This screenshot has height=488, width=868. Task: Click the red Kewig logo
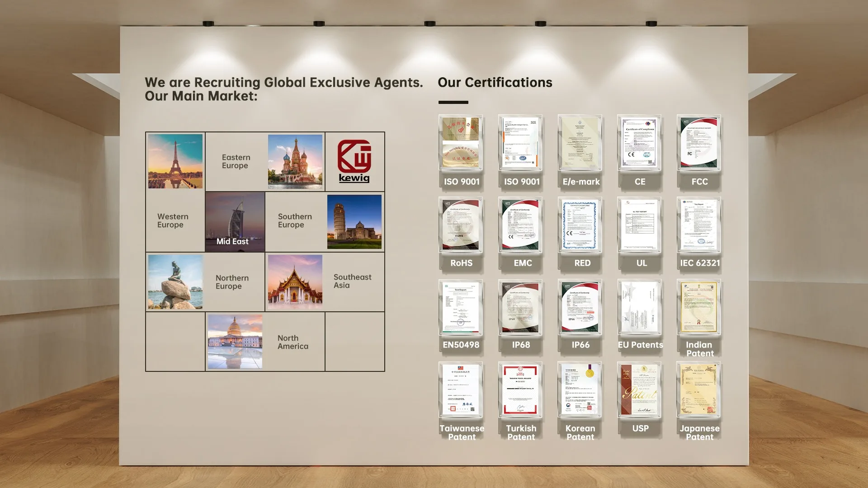click(354, 160)
